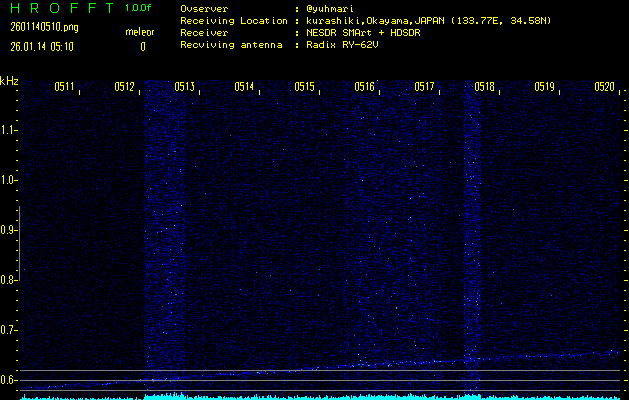This screenshot has width=629, height=400.
Task: Click the meteor label
Action: coord(140,32)
